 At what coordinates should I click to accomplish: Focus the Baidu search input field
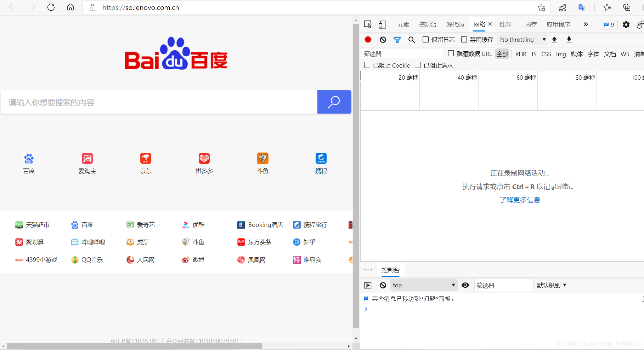tap(159, 102)
